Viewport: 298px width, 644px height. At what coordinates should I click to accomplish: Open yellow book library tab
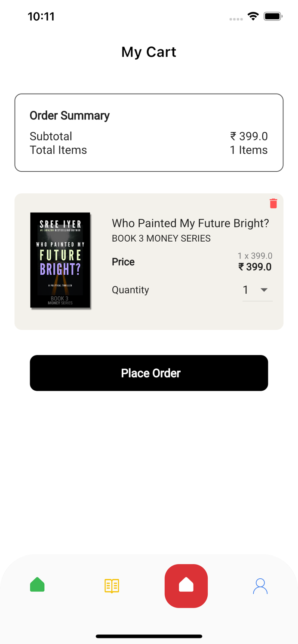[x=112, y=586]
